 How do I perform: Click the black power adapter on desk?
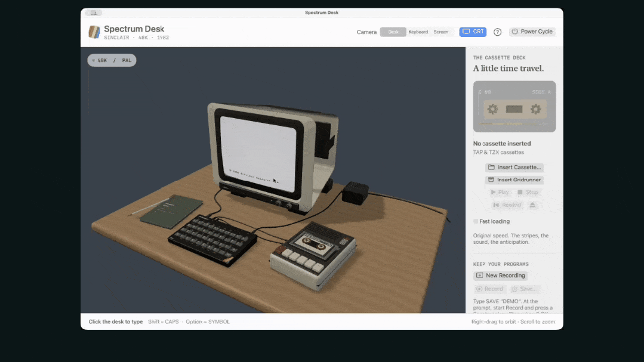click(x=355, y=193)
